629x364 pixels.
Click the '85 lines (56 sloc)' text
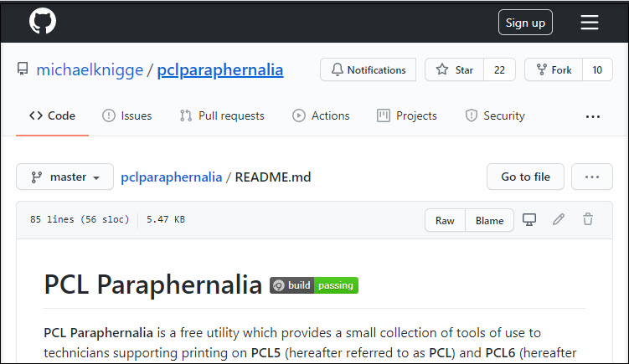point(80,219)
